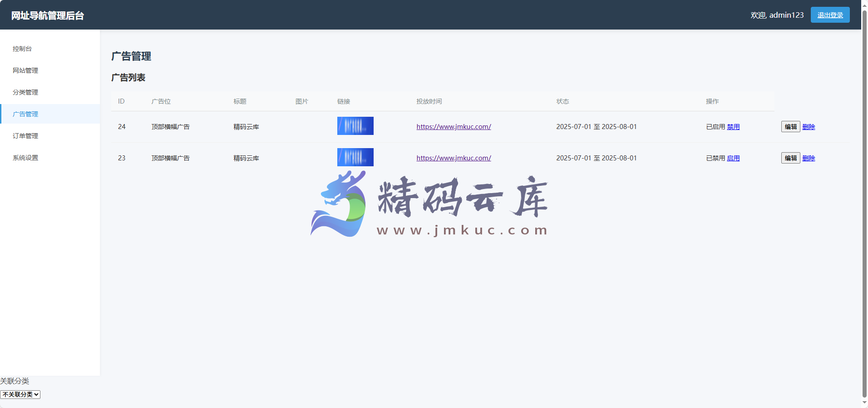Click the 标题 column header

(x=240, y=101)
